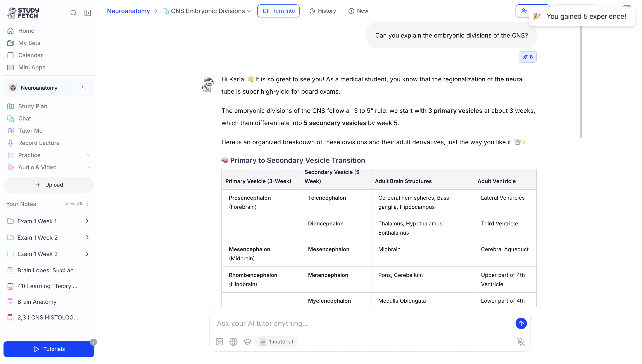
Task: Go to the Study Plan page
Action: 33,106
